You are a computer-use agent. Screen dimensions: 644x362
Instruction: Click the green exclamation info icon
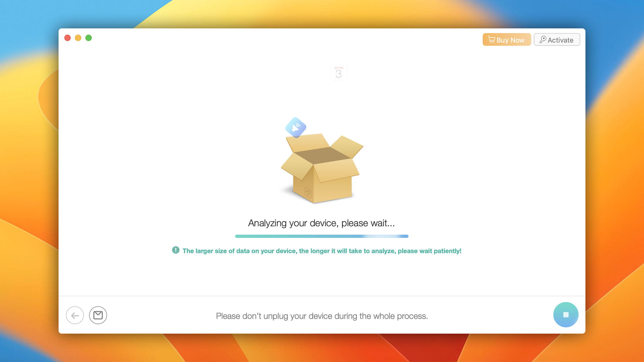[176, 250]
